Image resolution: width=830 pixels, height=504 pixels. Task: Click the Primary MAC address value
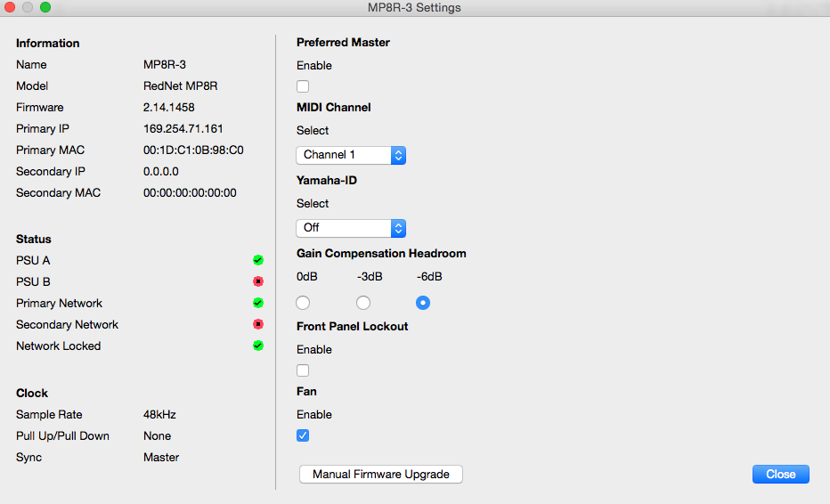tap(193, 150)
